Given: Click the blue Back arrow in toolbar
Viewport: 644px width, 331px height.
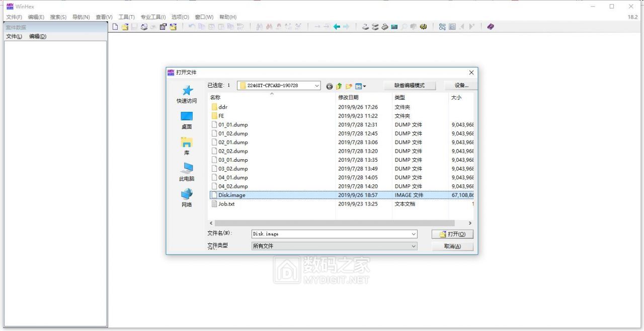Looking at the screenshot, I should (x=337, y=27).
